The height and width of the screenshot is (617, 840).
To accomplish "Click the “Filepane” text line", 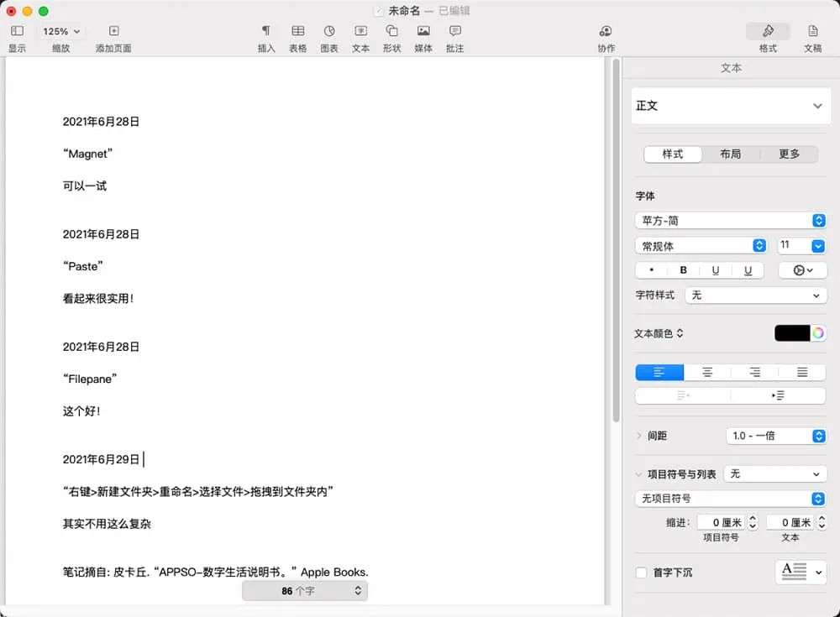I will tap(90, 379).
